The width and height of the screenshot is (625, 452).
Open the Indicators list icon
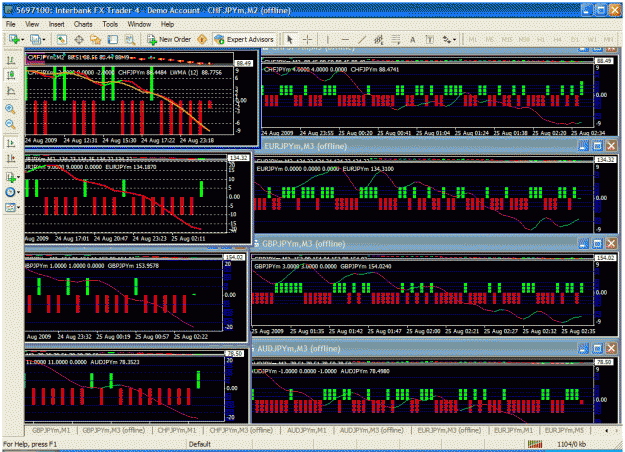10,177
